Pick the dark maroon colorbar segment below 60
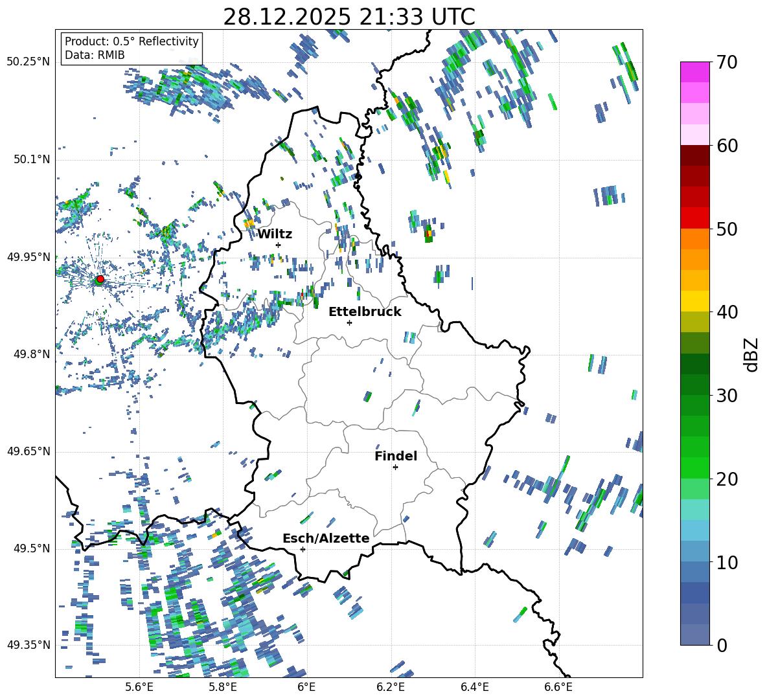The image size is (767, 700). (x=695, y=155)
